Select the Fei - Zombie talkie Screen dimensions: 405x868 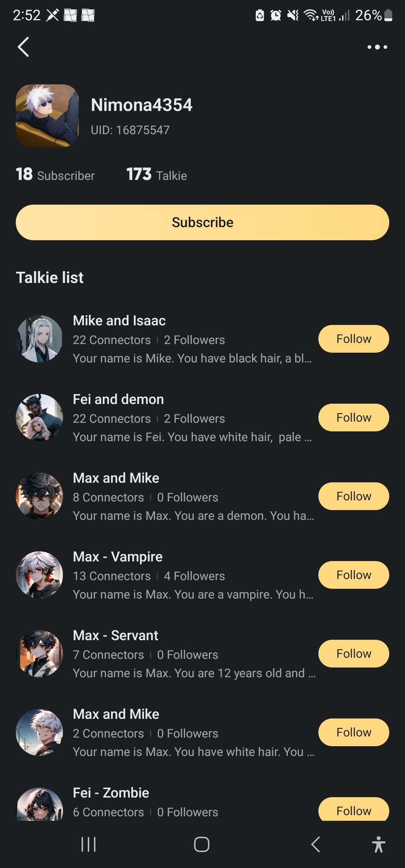(111, 793)
